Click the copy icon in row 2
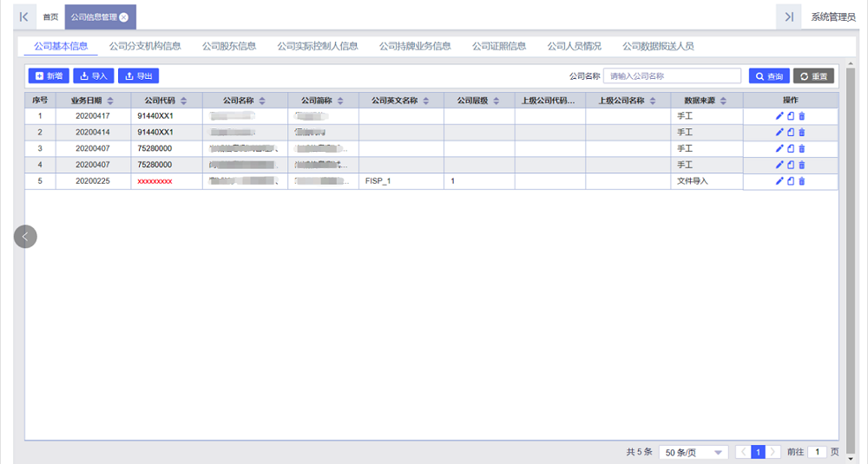Image resolution: width=868 pixels, height=464 pixels. pyautogui.click(x=791, y=133)
